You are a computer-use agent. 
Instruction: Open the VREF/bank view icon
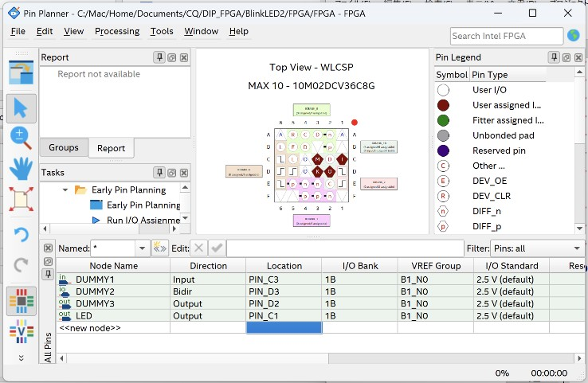coord(22,331)
